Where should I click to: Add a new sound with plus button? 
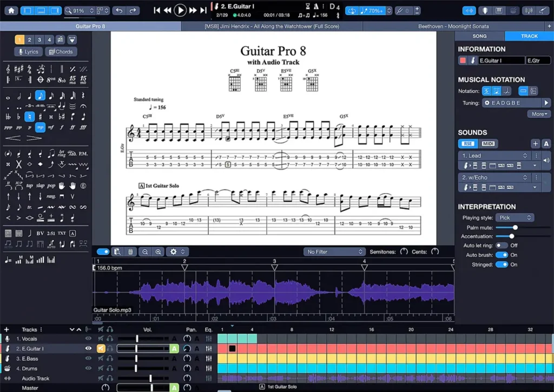[x=535, y=143]
